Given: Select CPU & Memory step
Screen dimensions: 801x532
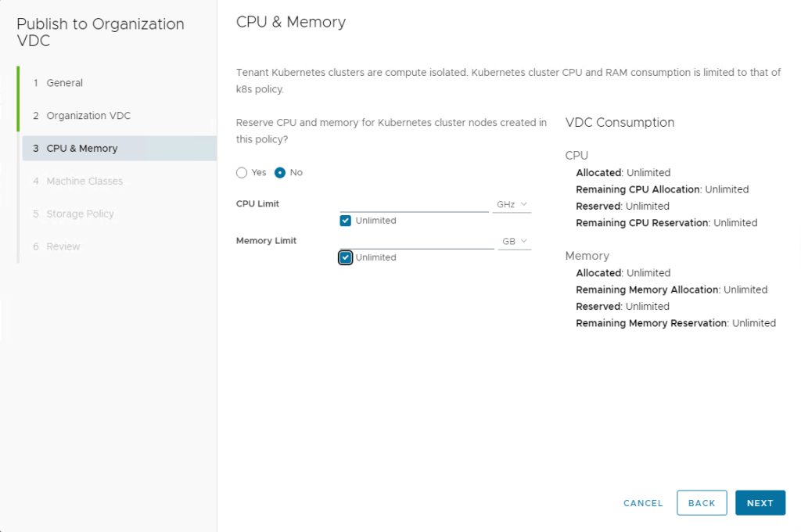Looking at the screenshot, I should 81,149.
